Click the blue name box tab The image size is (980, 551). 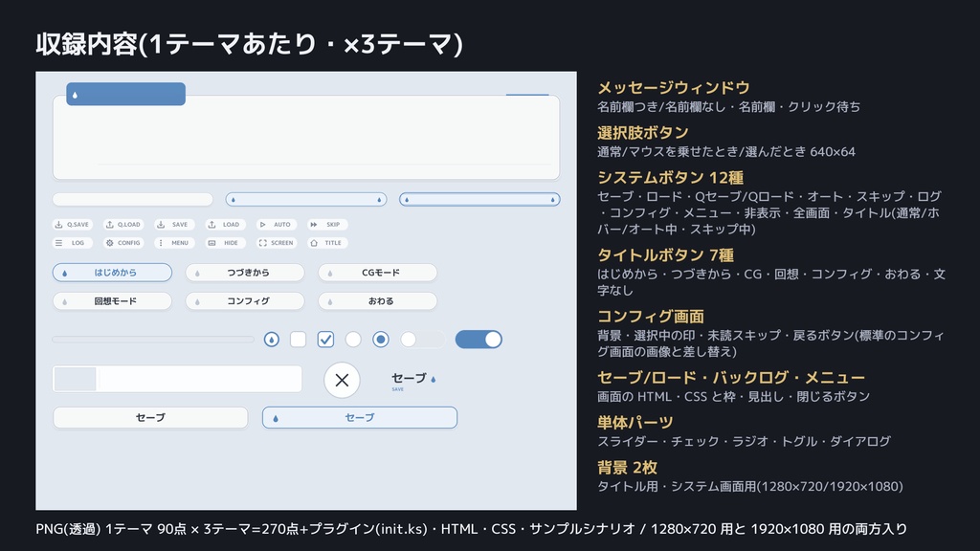pos(125,95)
